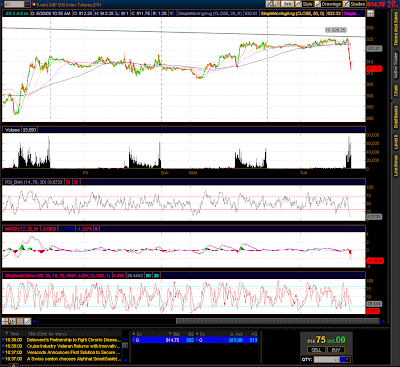
Task: Open the Drawings tools button
Action: 328,4
